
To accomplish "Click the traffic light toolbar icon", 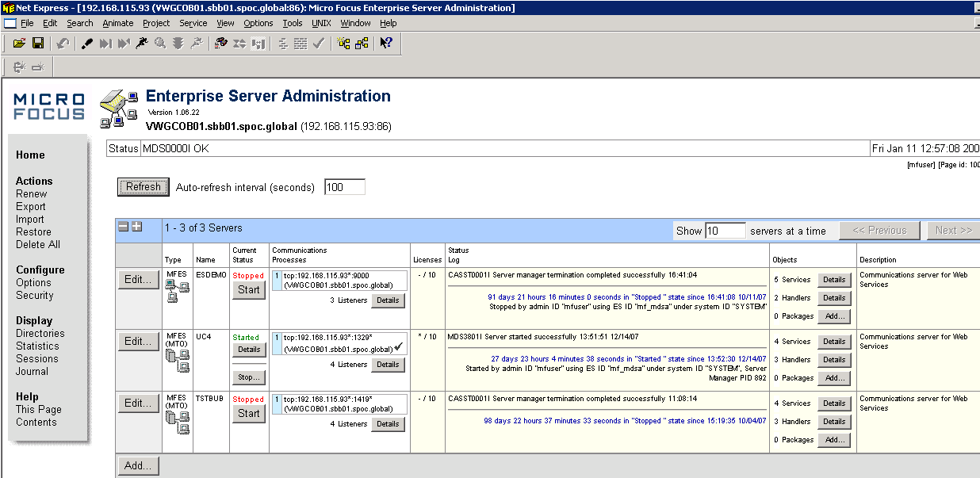I will click(178, 43).
